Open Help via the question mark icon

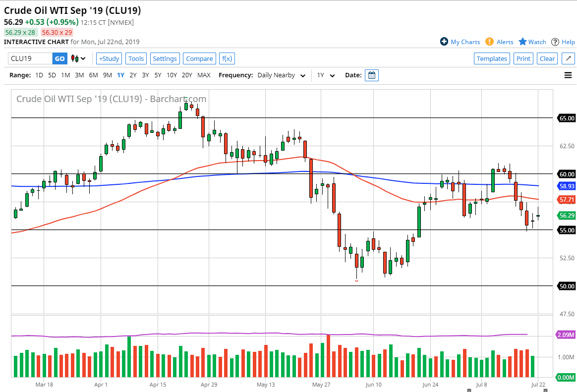click(556, 42)
